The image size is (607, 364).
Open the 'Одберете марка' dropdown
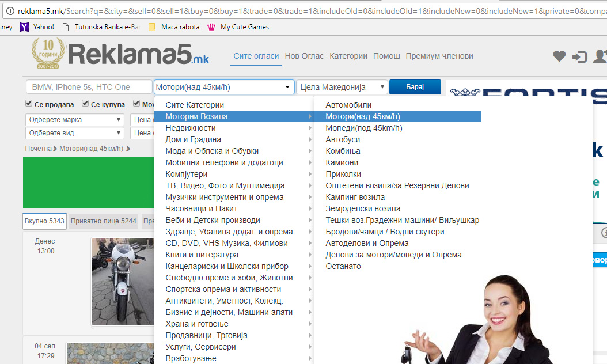(75, 120)
